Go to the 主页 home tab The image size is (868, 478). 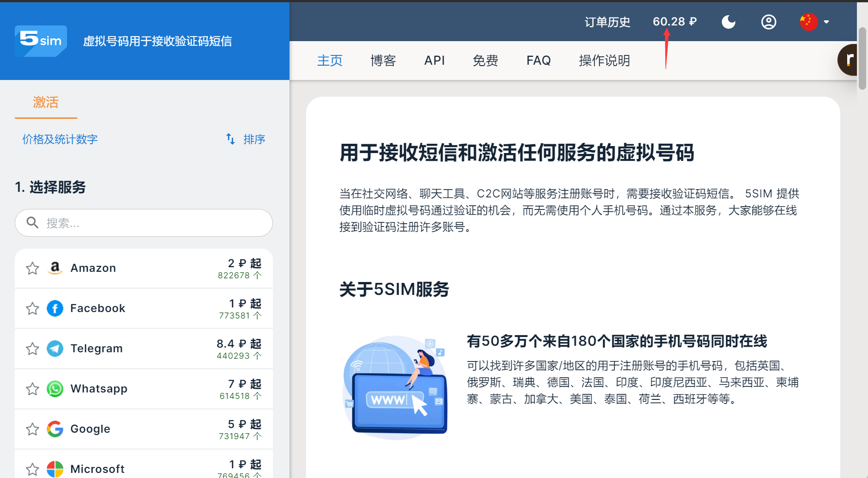coord(330,61)
